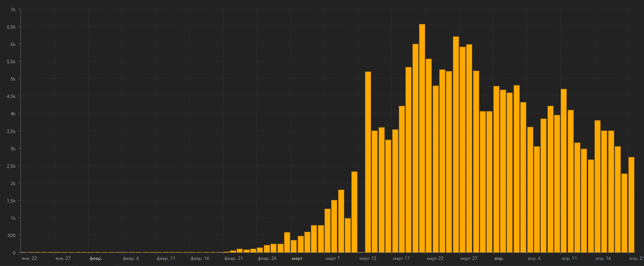Click the "7k" y-axis label

13,9
